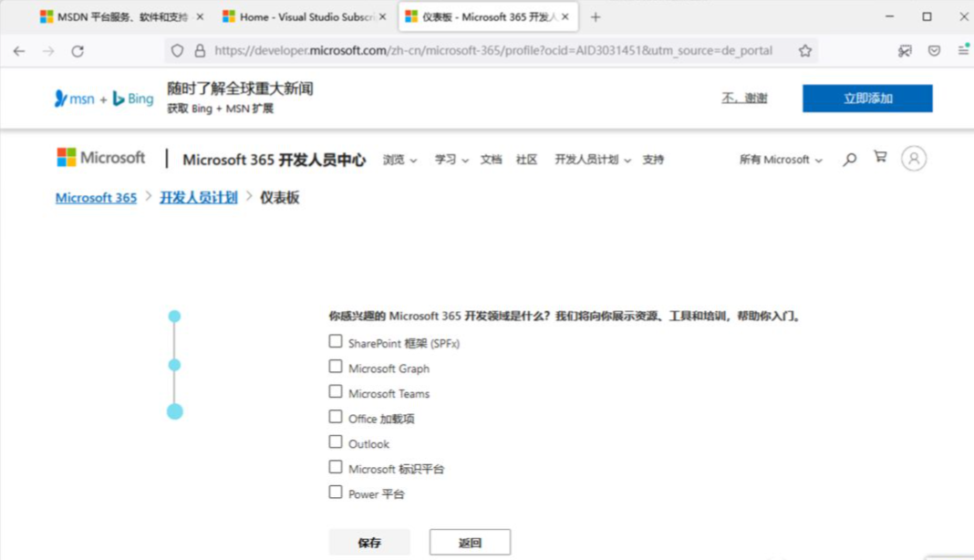The width and height of the screenshot is (974, 560).
Task: Click the first progress step dot
Action: click(174, 316)
